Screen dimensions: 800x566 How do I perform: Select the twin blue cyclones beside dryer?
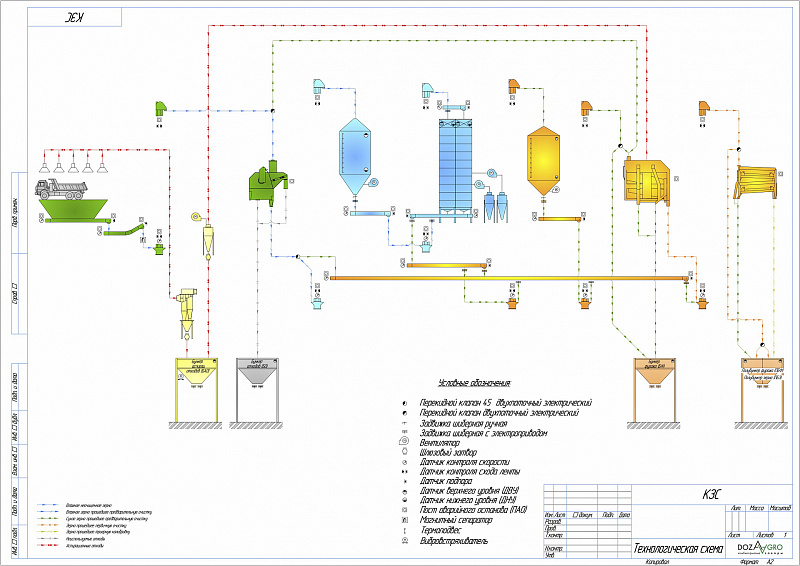click(496, 207)
